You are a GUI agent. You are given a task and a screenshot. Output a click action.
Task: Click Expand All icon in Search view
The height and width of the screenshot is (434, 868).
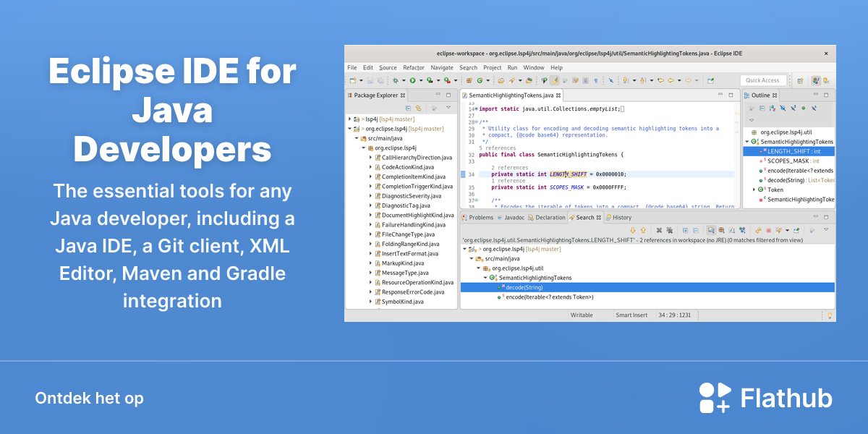pyautogui.click(x=685, y=230)
